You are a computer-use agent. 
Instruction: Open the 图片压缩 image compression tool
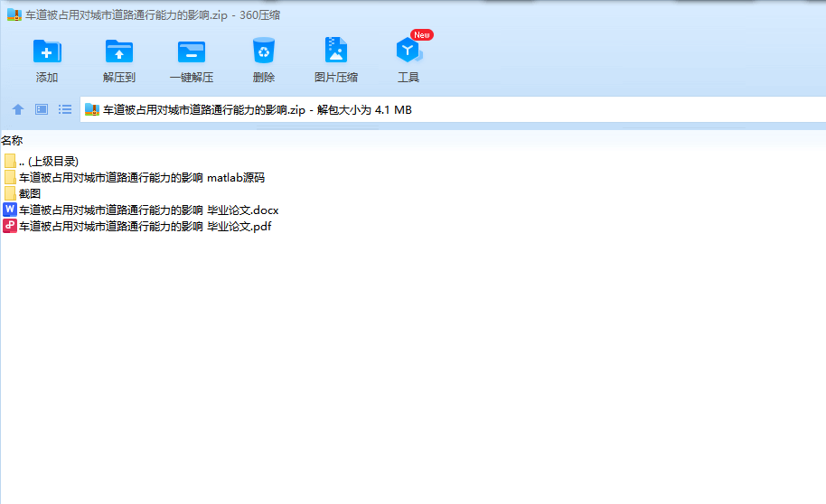335,51
